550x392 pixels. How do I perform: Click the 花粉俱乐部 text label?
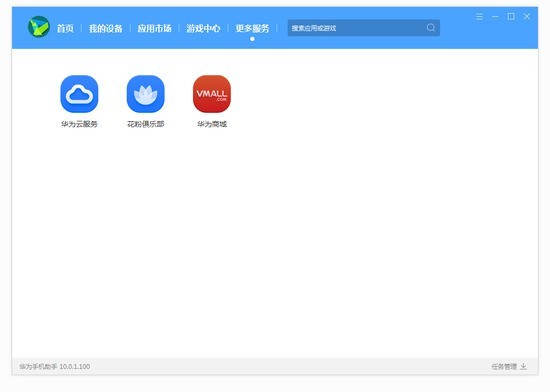[146, 124]
